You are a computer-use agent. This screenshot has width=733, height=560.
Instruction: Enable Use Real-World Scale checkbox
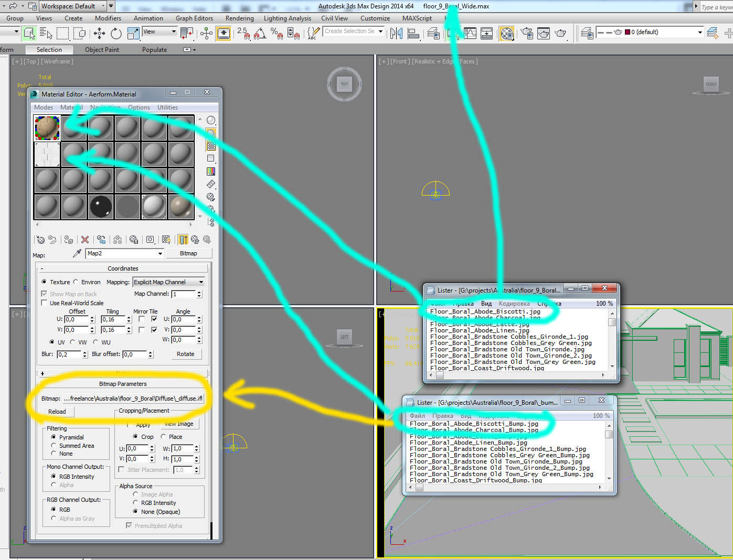click(x=45, y=303)
